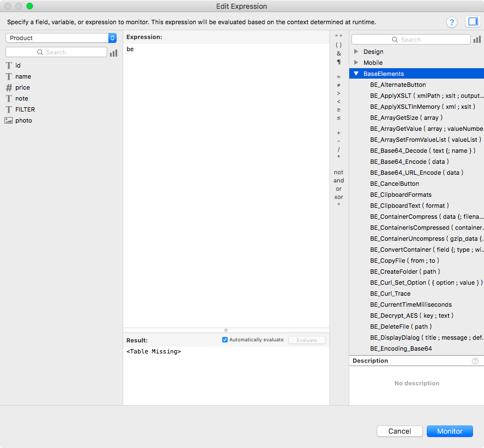Insert the paragraph return (¶) operator
The image size is (484, 448).
click(339, 62)
